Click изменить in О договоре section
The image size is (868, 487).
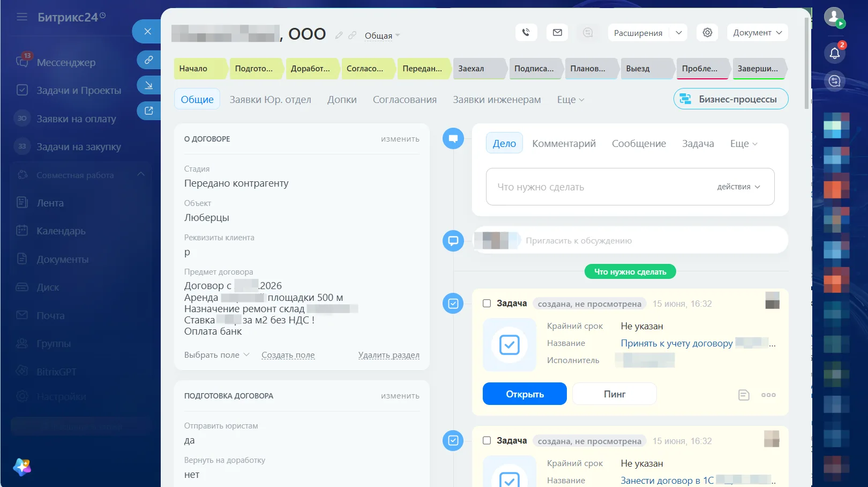tap(400, 139)
